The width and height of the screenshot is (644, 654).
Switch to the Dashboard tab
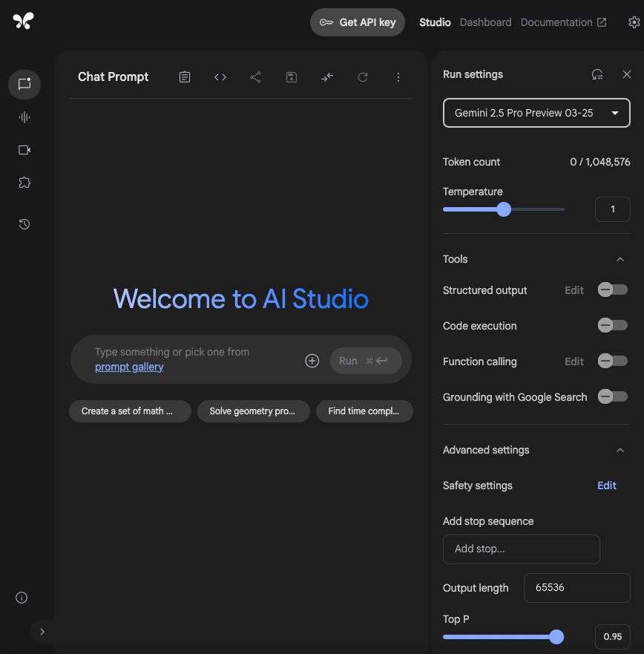[x=486, y=22]
